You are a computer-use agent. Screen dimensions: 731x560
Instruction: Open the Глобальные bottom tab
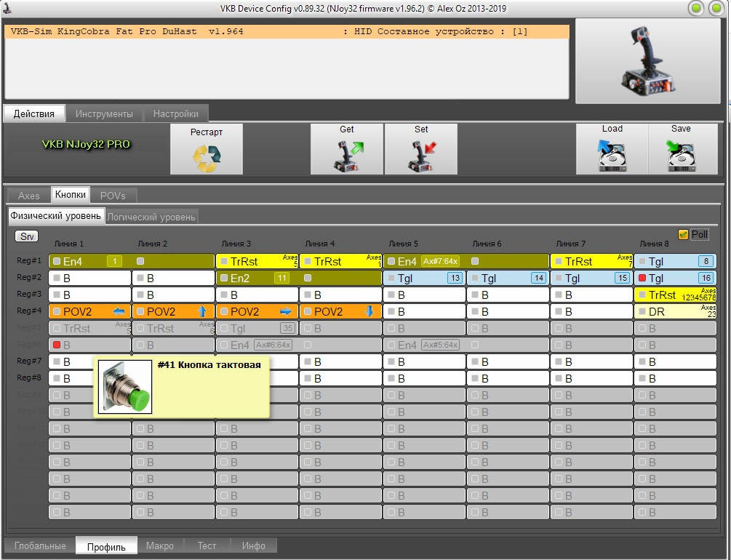coord(40,545)
